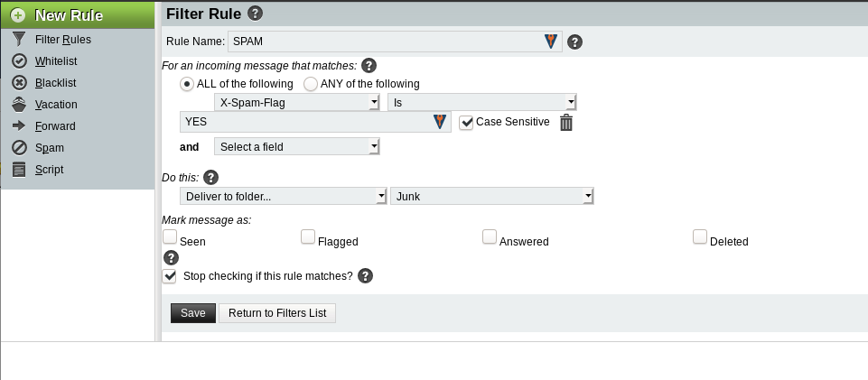
Task: Enable the Flagged mark checkbox
Action: pos(308,236)
